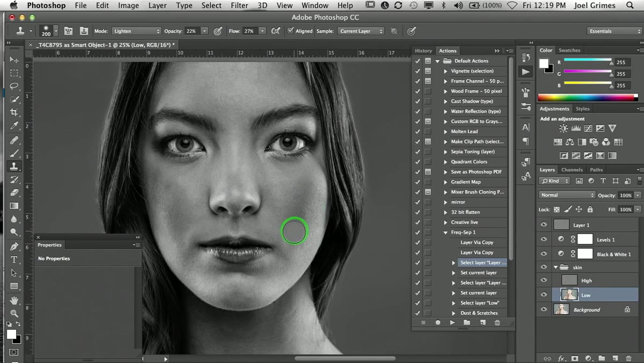Viewport: 644px width, 363px height.
Task: Select the Lasso tool
Action: coord(14,86)
